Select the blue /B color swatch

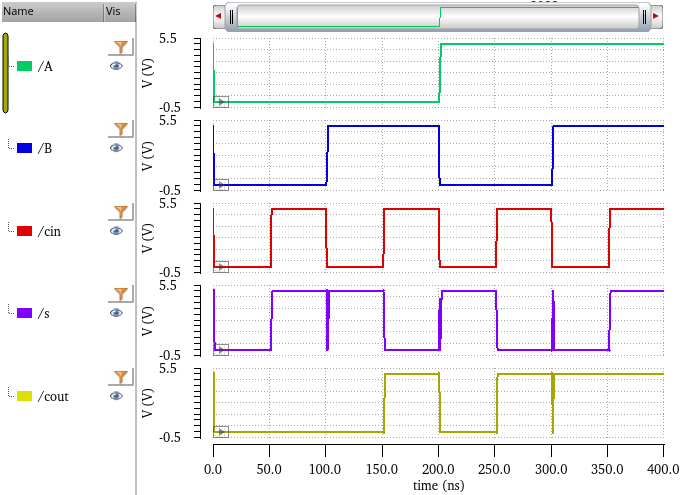click(x=24, y=148)
